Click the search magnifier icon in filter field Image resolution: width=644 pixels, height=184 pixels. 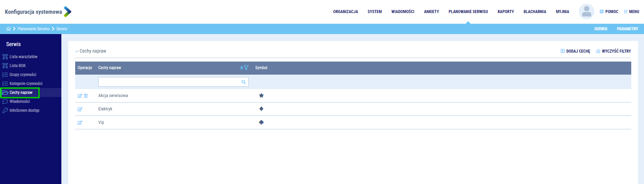pos(244,82)
